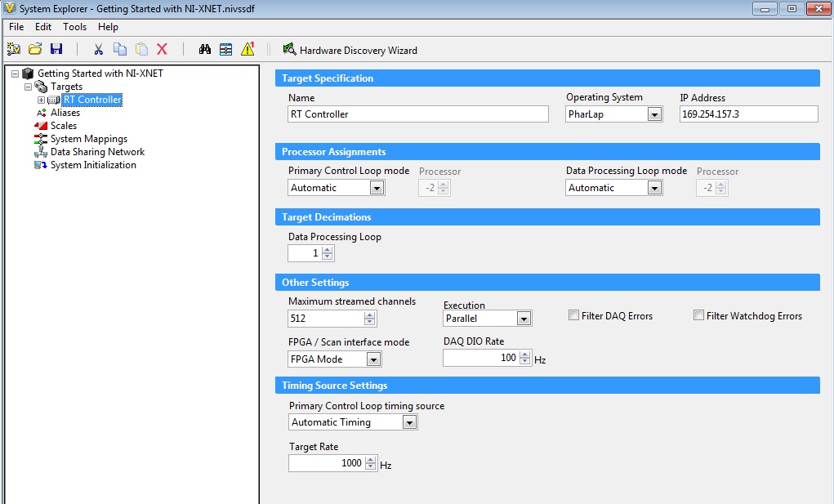Click the root system definition cube icon
The width and height of the screenshot is (834, 504).
(28, 74)
